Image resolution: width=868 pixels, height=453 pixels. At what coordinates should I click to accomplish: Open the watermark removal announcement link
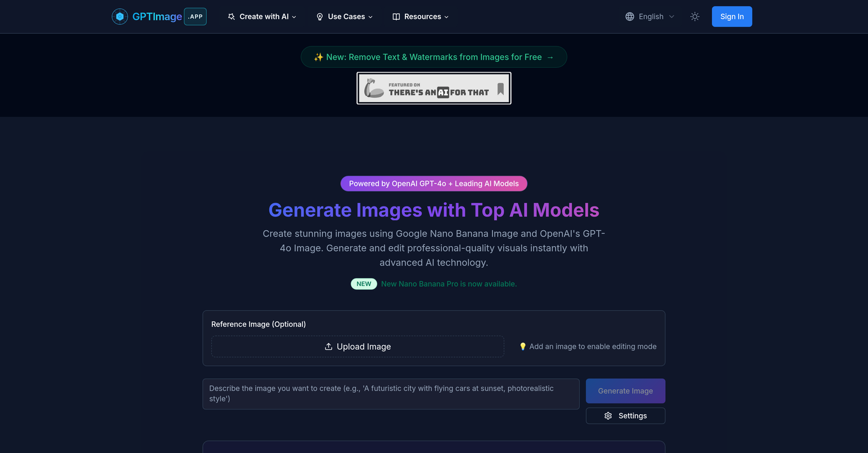click(434, 57)
